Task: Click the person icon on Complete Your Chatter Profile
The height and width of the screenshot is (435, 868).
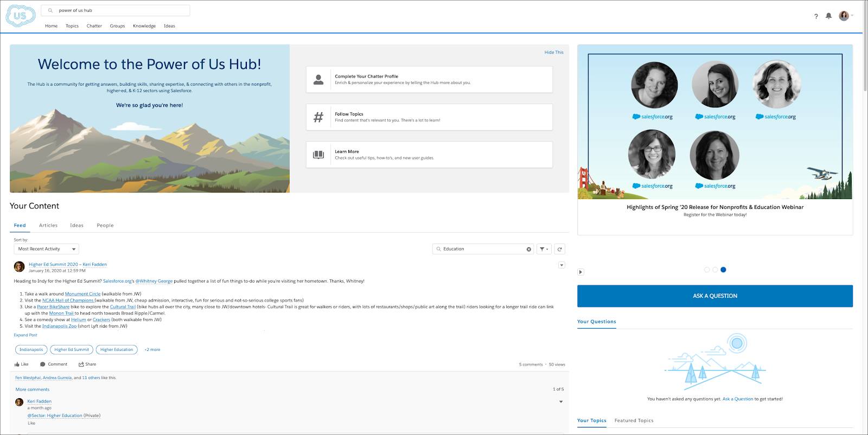Action: 318,80
